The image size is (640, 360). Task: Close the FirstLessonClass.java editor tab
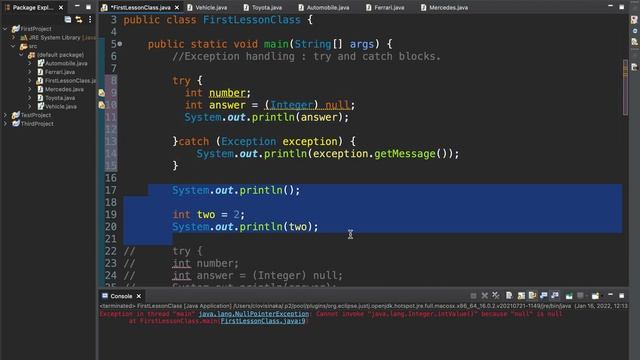coord(177,7)
